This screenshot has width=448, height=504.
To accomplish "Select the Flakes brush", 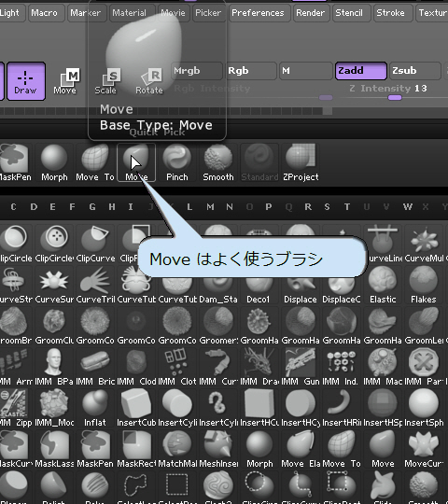I will coord(424,286).
